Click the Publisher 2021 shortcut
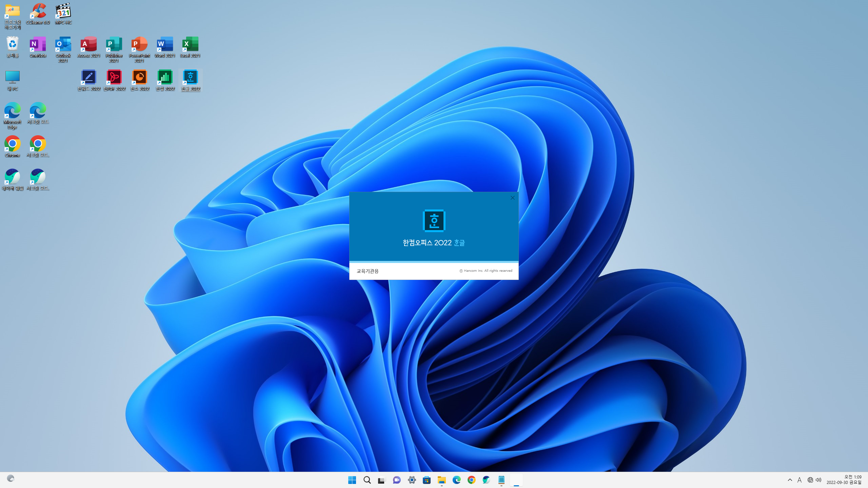Image resolution: width=868 pixels, height=488 pixels. [x=114, y=44]
